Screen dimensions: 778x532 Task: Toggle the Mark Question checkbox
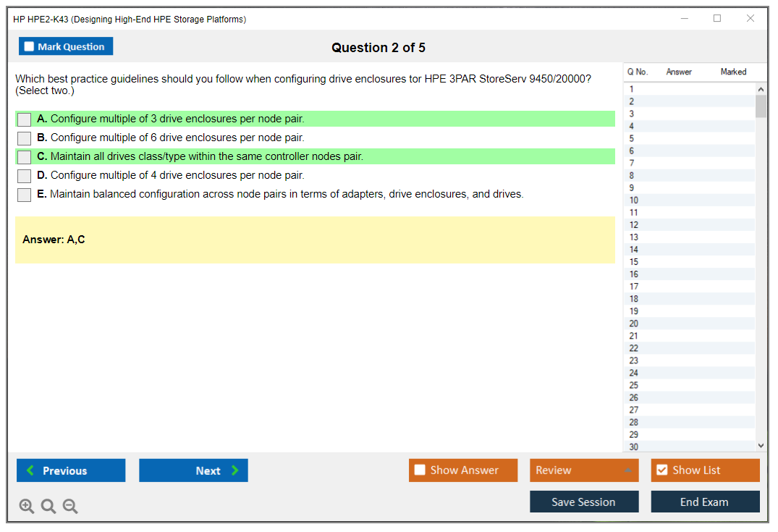tap(28, 46)
